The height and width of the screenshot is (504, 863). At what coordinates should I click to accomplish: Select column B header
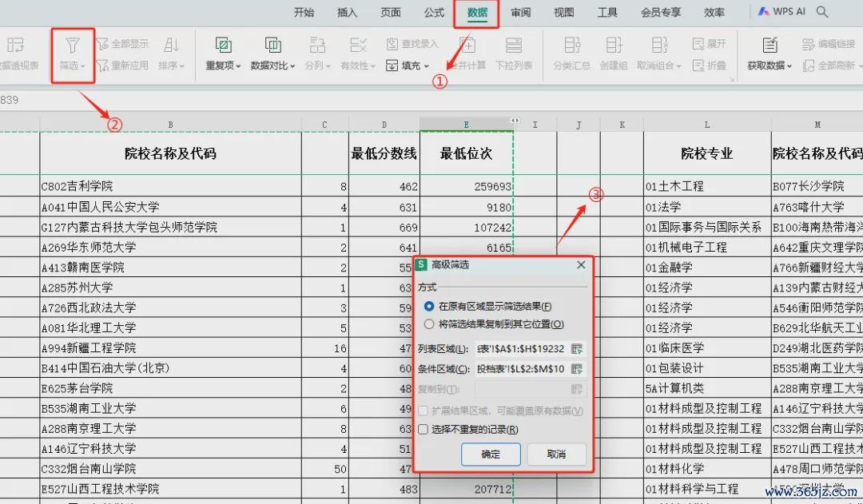click(x=171, y=125)
